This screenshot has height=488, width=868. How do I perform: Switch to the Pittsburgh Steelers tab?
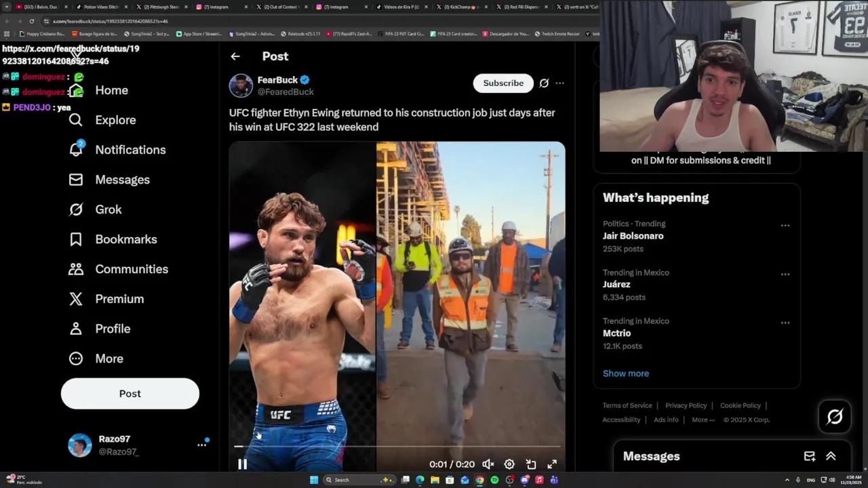[x=161, y=7]
